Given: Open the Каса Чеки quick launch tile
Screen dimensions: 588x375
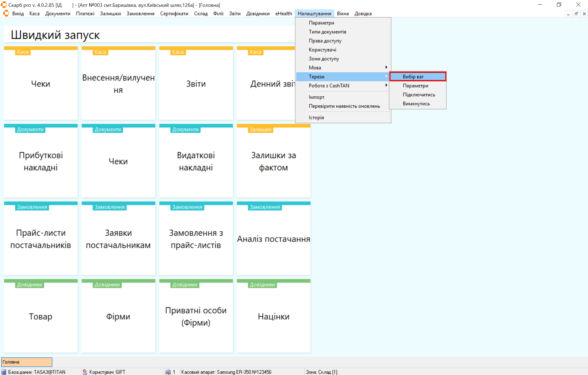Looking at the screenshot, I should 41,84.
